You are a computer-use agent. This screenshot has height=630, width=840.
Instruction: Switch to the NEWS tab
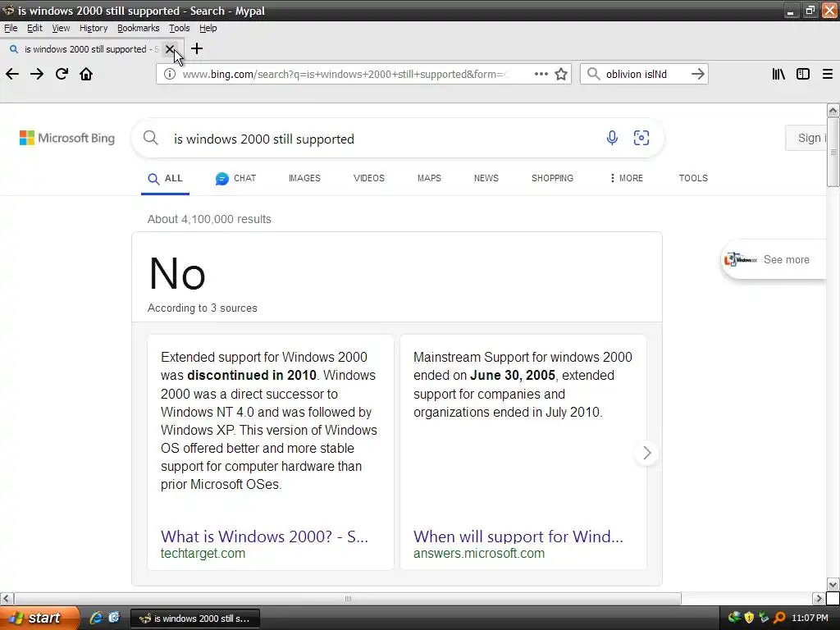486,178
